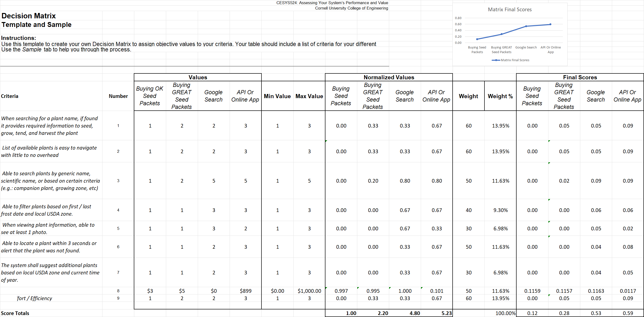
Task: Click the Buying Seed Packets chart data point
Action: [x=477, y=39]
